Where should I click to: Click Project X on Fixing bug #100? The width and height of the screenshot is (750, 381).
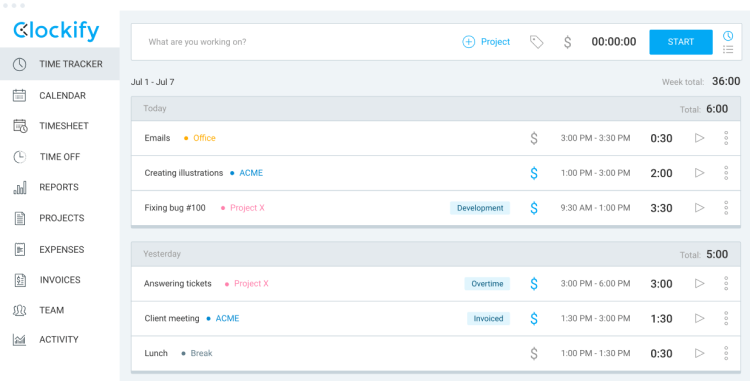point(247,208)
